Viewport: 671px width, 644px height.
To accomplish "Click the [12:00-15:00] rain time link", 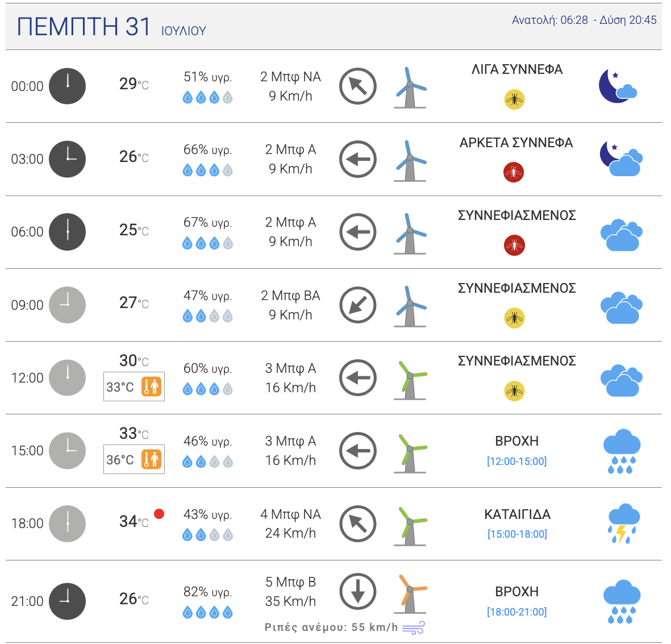I will point(517,461).
